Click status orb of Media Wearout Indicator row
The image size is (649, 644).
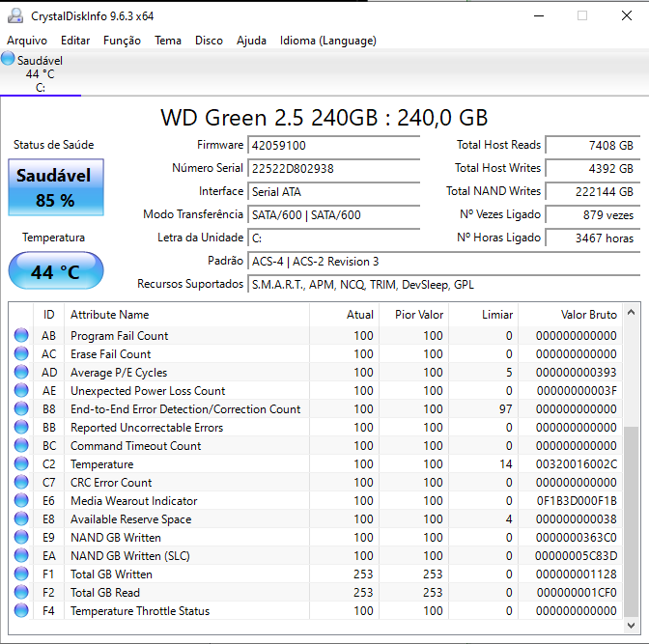(21, 500)
